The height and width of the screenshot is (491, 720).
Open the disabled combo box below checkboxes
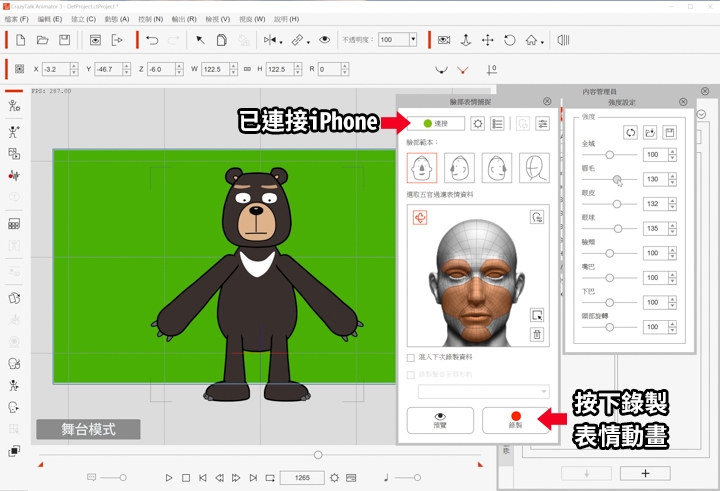point(484,391)
